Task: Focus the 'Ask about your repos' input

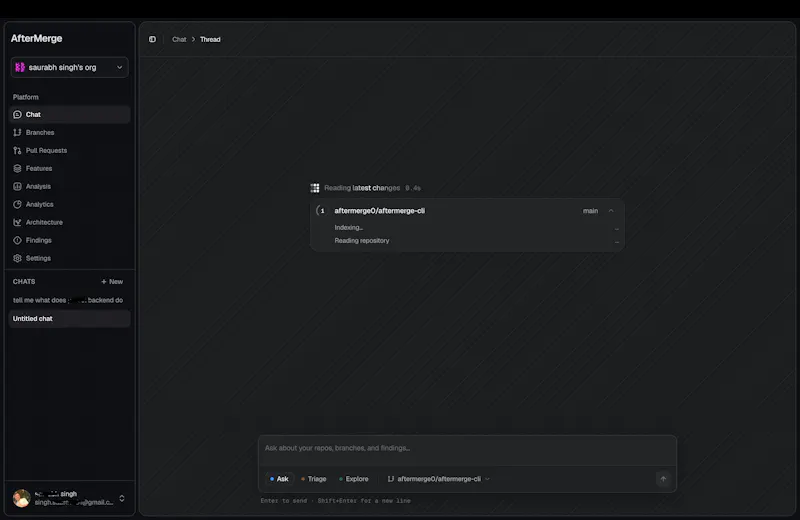Action: click(467, 448)
